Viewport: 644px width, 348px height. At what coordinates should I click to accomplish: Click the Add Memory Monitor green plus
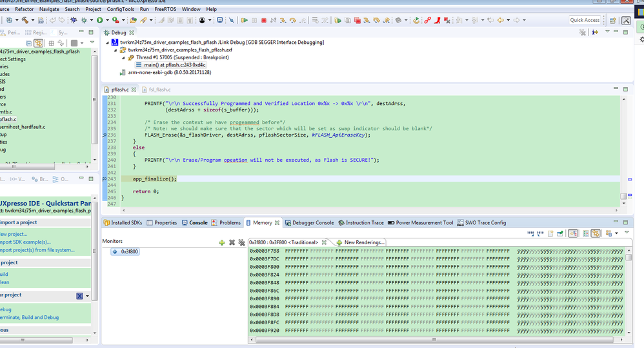pos(222,242)
